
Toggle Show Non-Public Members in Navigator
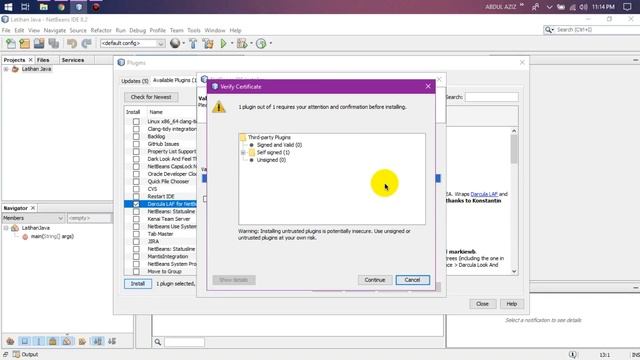[x=53, y=341]
